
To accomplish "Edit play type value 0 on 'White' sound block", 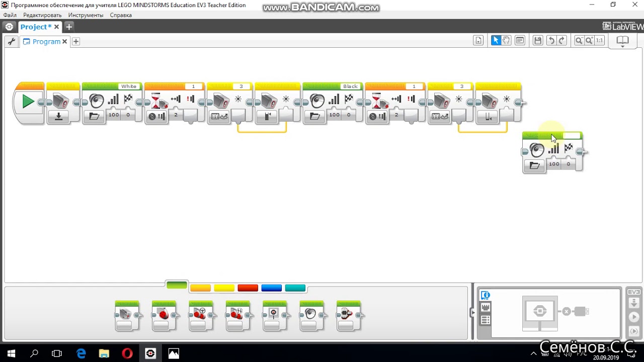I will 128,115.
